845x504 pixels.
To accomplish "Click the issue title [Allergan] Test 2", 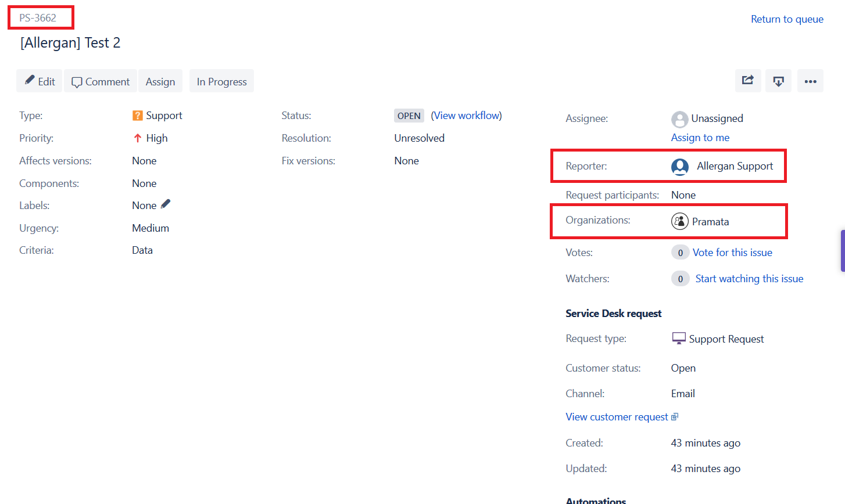I will click(x=70, y=43).
